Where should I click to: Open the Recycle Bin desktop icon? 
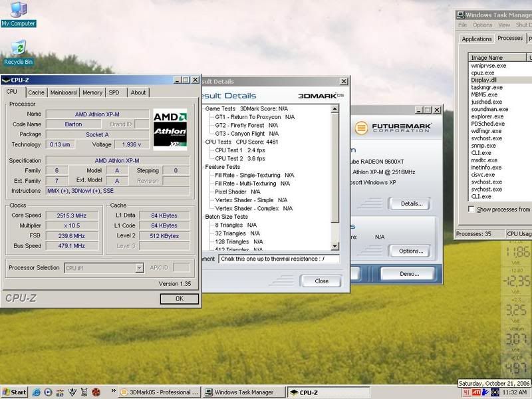(x=19, y=53)
